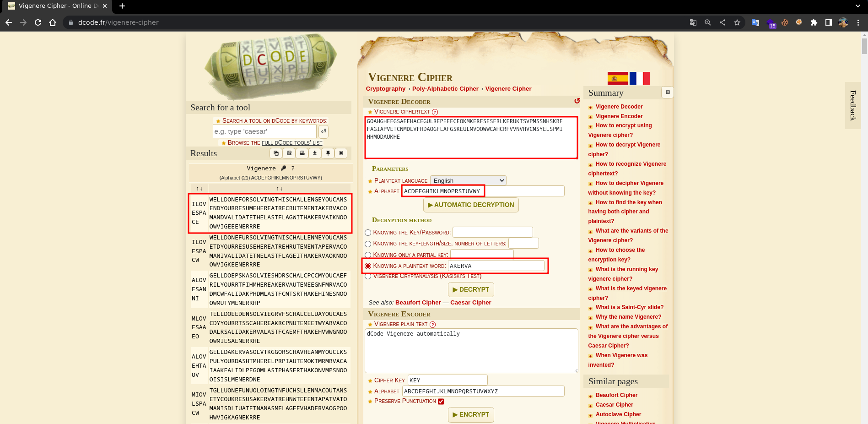Open the Caesar Cipher see-also link
Viewport: 868px width, 424px height.
tap(470, 303)
